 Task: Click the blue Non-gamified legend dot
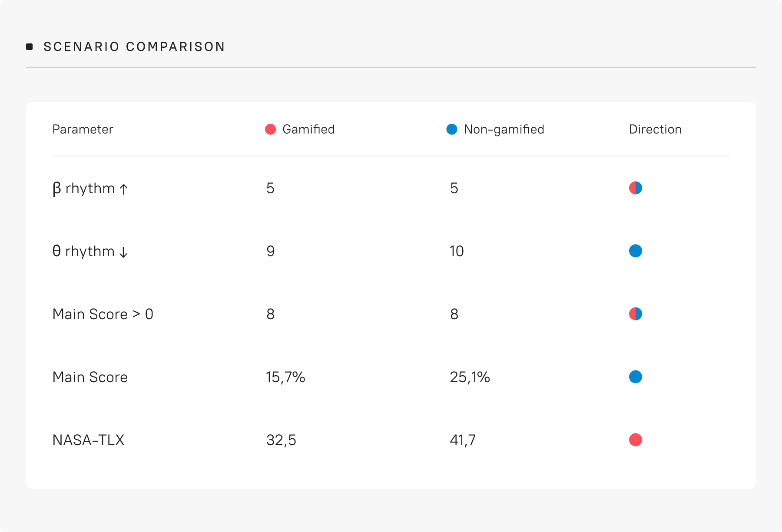click(x=452, y=129)
